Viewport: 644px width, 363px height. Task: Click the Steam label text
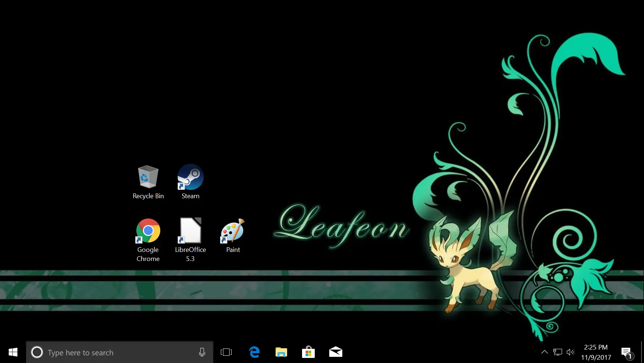(x=190, y=196)
